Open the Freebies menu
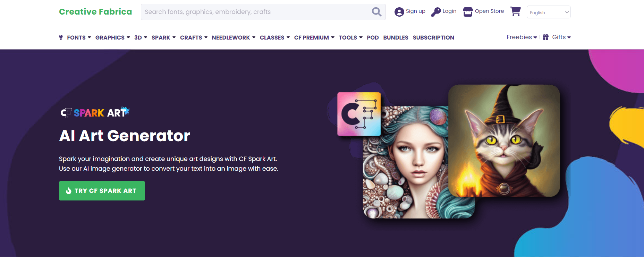 click(519, 37)
